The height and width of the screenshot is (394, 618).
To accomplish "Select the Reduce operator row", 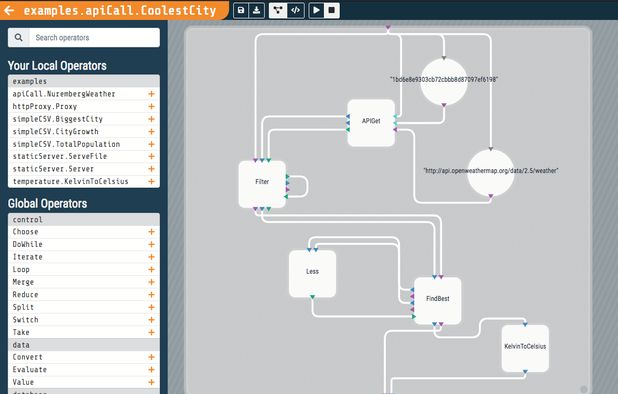I will (84, 295).
